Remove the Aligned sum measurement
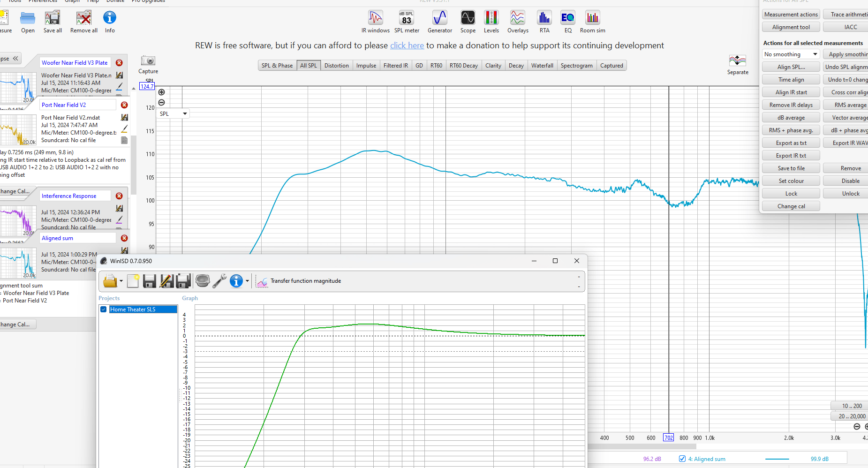Image resolution: width=868 pixels, height=468 pixels. tap(124, 238)
